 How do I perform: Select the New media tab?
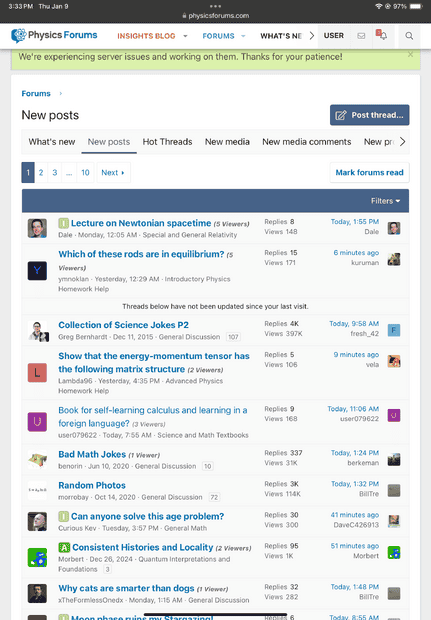(227, 142)
